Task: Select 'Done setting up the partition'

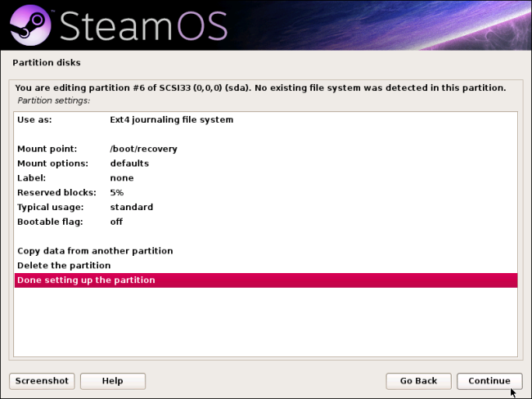Action: (x=266, y=280)
